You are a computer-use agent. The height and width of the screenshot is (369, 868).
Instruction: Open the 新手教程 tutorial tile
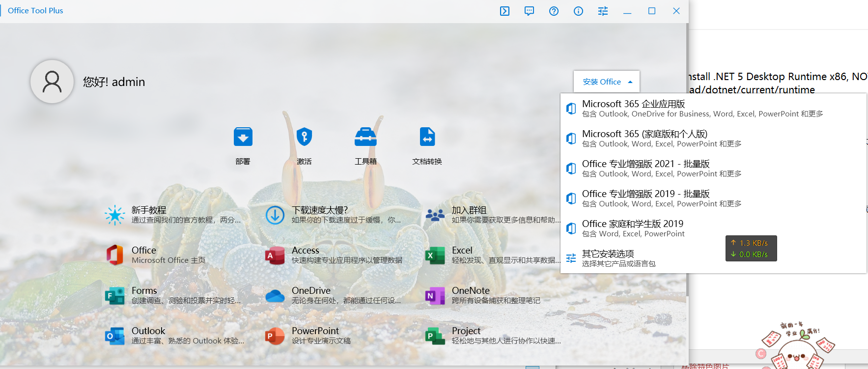pyautogui.click(x=173, y=215)
